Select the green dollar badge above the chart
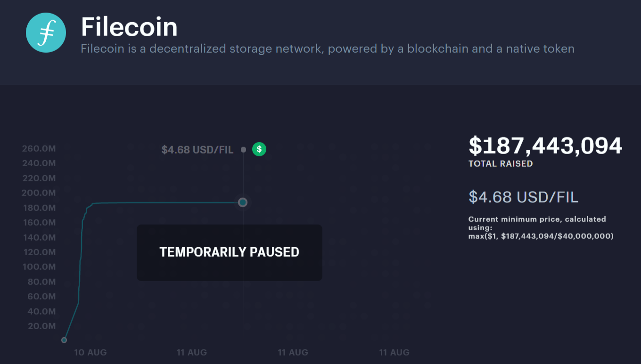This screenshot has width=641, height=364. pyautogui.click(x=259, y=149)
